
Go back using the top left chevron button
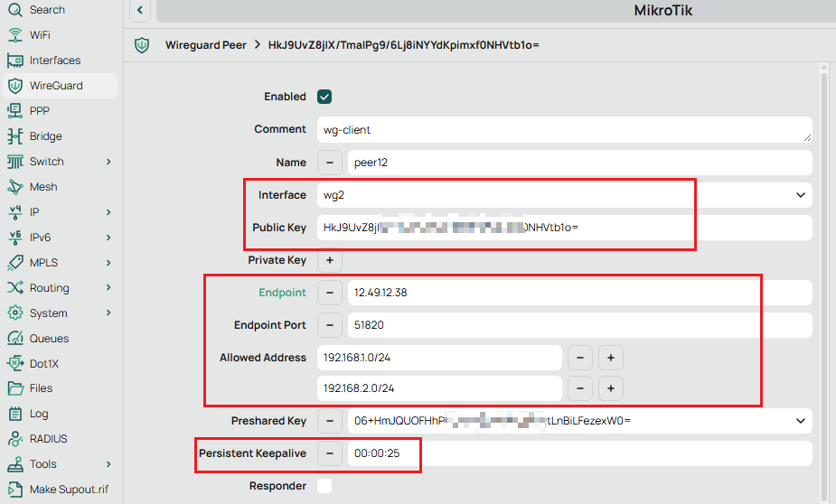[140, 10]
